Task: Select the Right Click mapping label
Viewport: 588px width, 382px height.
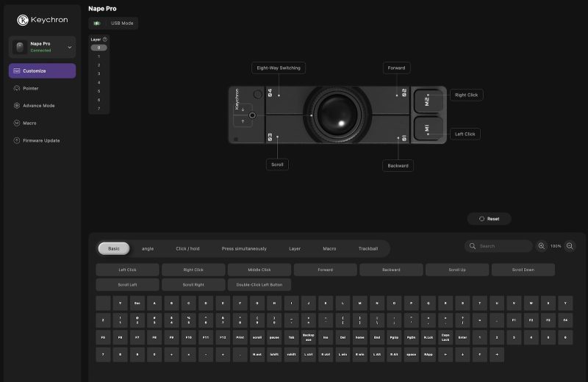Action: click(x=467, y=95)
